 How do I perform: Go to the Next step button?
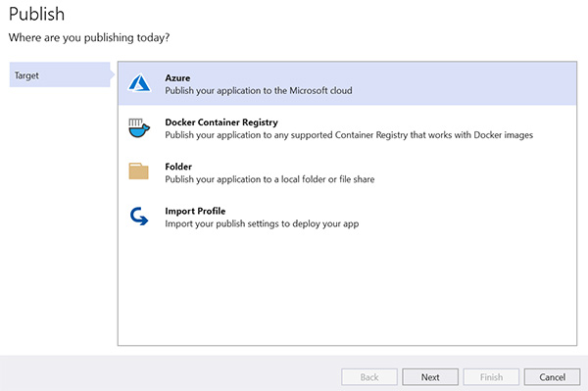[430, 376]
